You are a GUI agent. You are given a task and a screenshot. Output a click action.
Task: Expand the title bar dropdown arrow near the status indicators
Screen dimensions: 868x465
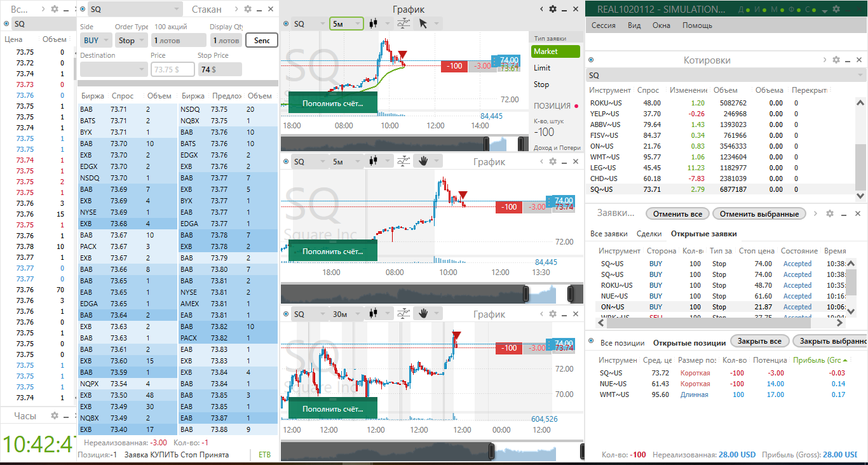click(x=824, y=11)
